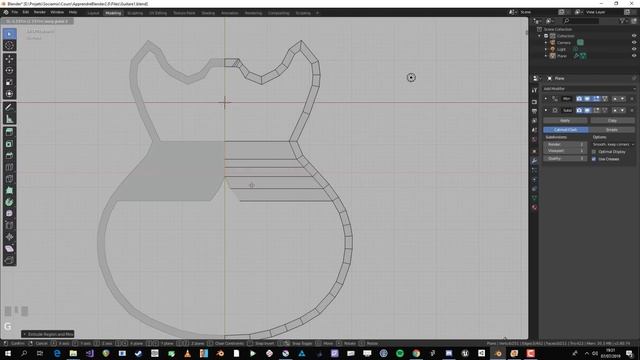Viewport: 640px width, 360px height.
Task: Hide the Plane object in outliner
Action: [634, 56]
